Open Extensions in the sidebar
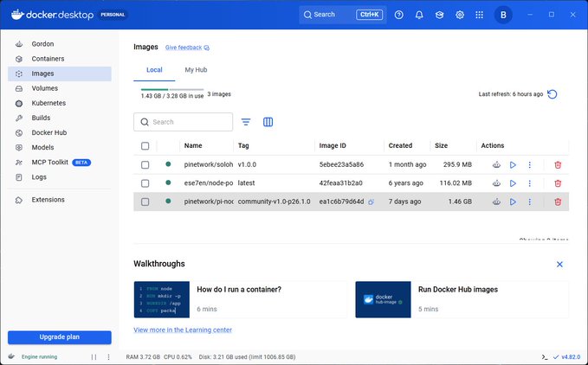Screen dimensions: 588x365 click(x=59, y=200)
